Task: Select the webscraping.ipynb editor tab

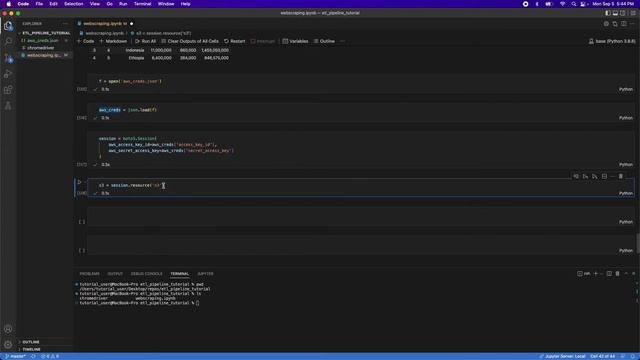Action: pos(105,24)
